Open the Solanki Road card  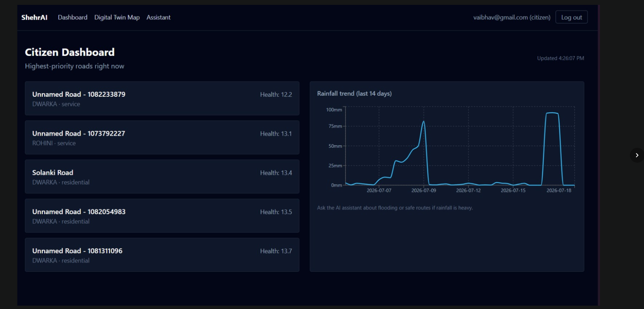click(x=162, y=177)
